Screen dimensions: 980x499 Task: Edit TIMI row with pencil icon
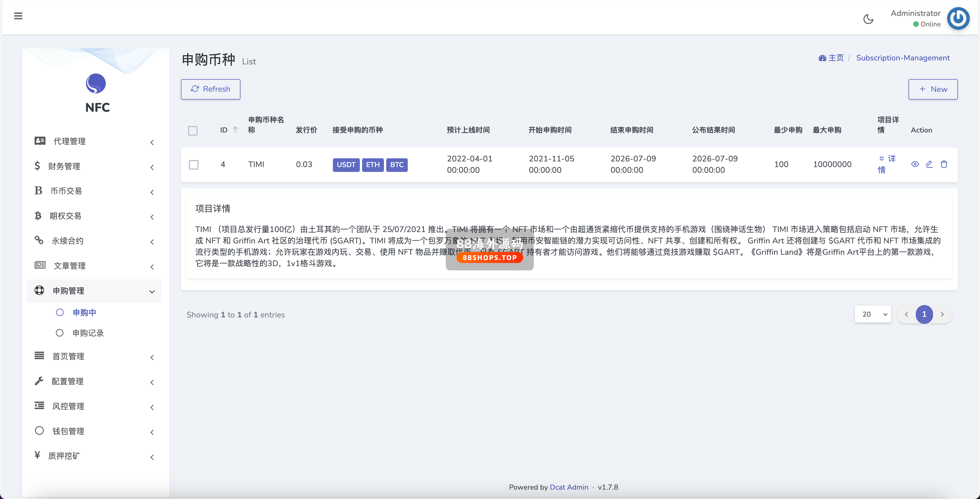click(x=930, y=164)
